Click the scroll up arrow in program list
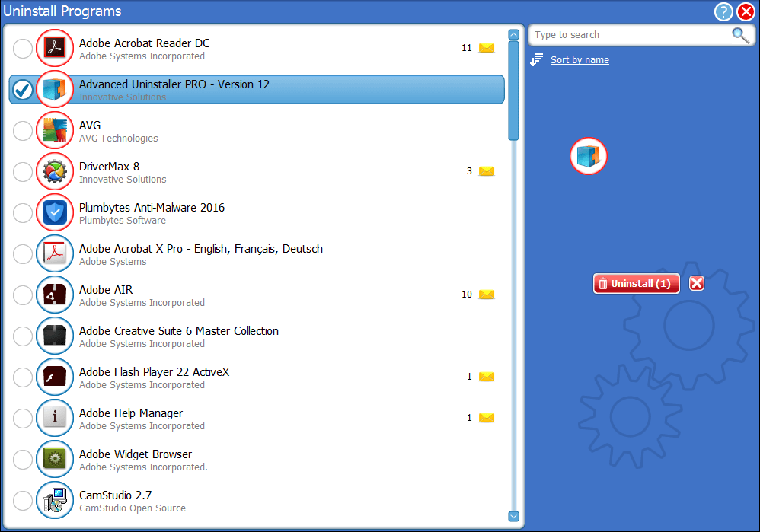Image resolution: width=760 pixels, height=532 pixels. point(513,34)
